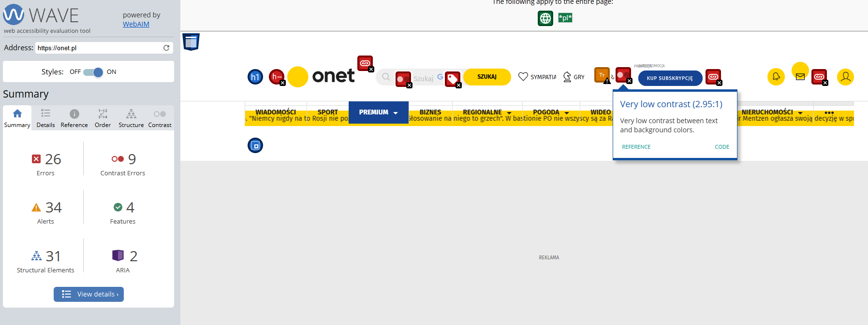Click the 'REKLAMA' label

(x=549, y=257)
